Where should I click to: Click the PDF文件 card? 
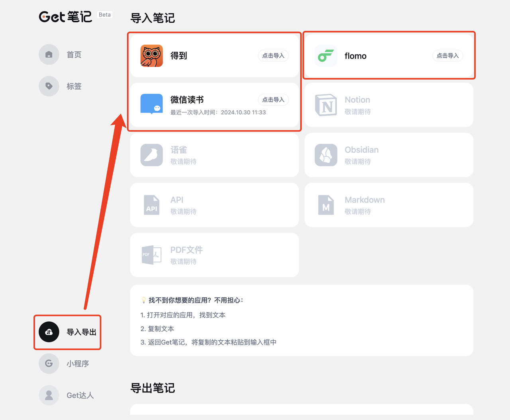click(x=214, y=255)
